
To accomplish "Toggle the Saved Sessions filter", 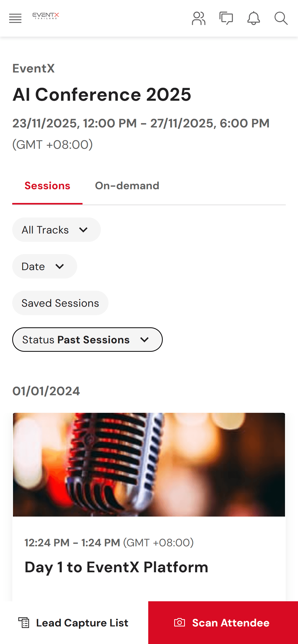I will click(x=60, y=303).
